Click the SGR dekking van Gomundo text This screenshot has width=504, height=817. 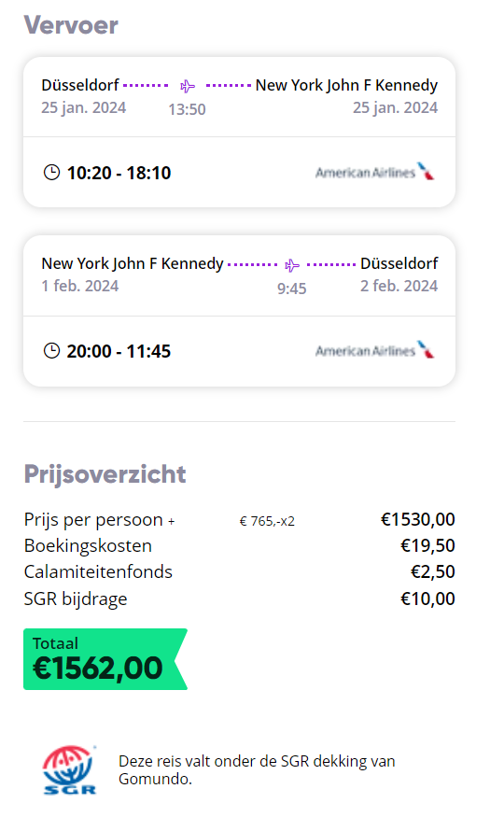click(x=257, y=770)
